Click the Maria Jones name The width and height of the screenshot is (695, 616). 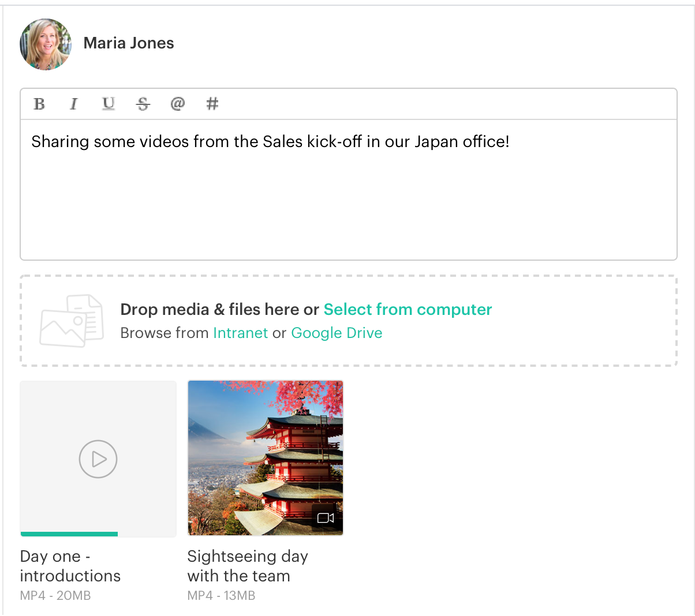tap(129, 43)
